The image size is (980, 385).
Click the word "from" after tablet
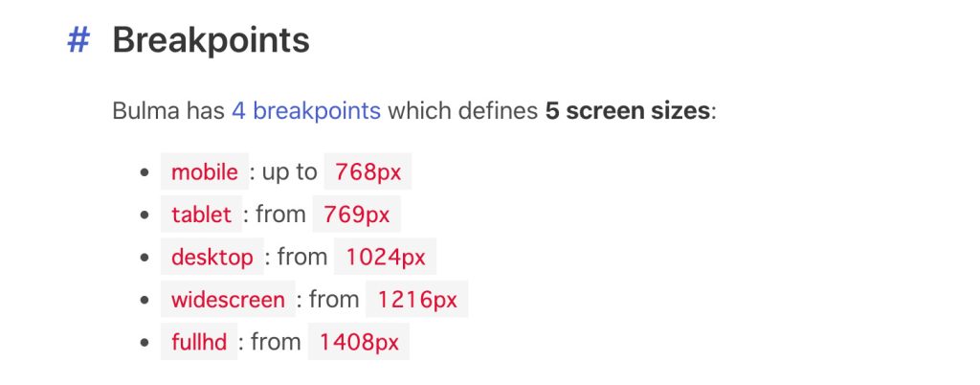click(x=280, y=215)
